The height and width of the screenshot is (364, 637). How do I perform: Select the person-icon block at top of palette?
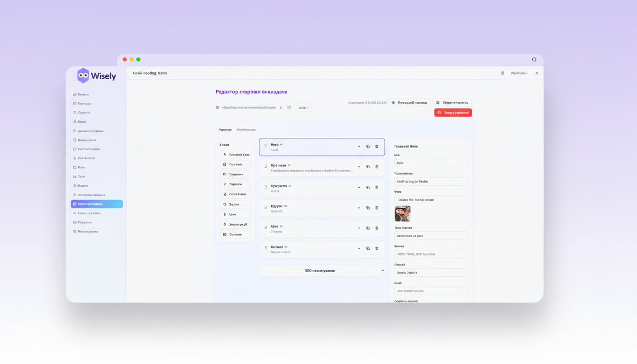pos(235,155)
